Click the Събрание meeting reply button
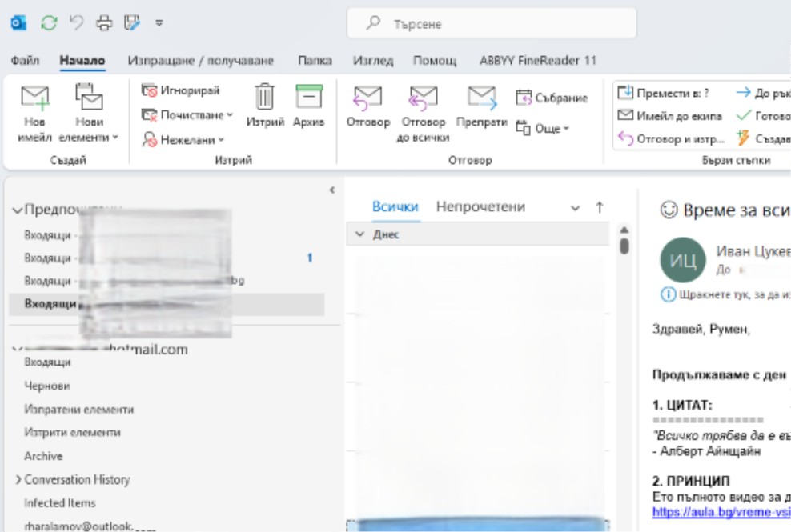Image resolution: width=791 pixels, height=532 pixels. pos(552,98)
